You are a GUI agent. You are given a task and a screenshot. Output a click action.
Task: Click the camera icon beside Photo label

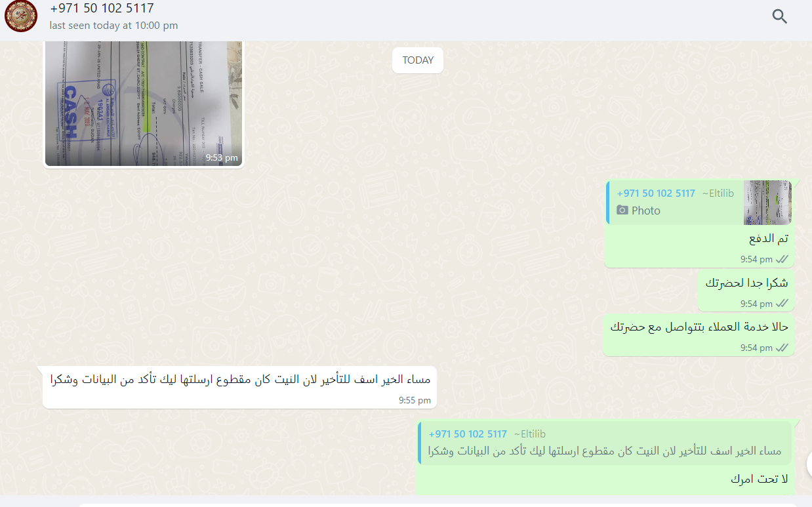[x=622, y=211]
